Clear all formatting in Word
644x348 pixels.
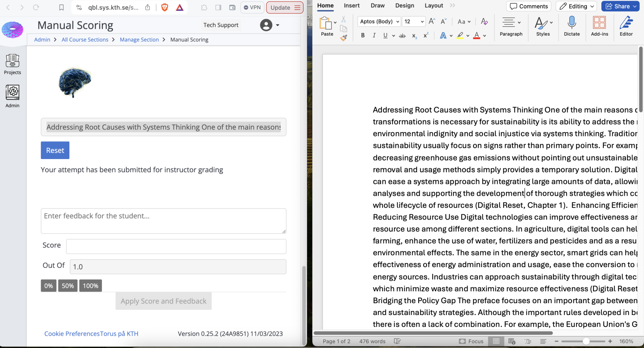point(484,21)
